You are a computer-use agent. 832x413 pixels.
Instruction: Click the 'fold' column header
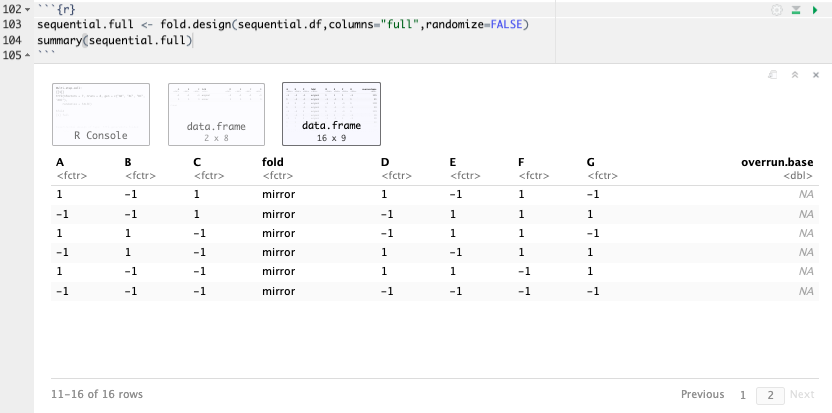[275, 162]
